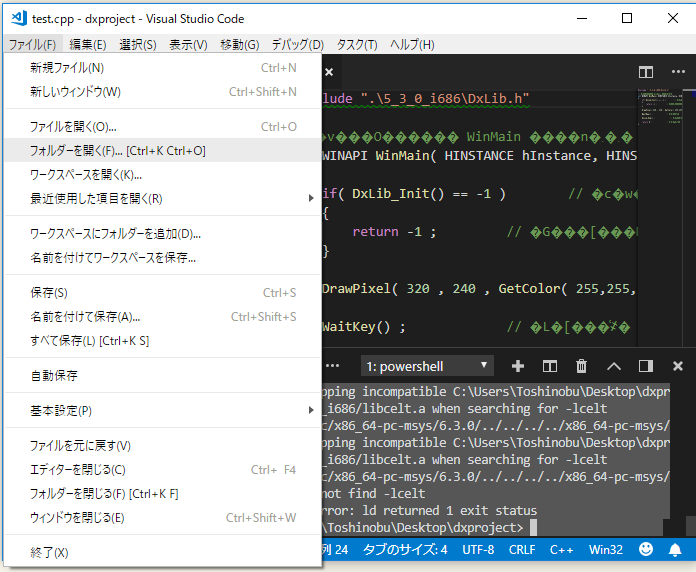Move panel to the right side

[645, 366]
